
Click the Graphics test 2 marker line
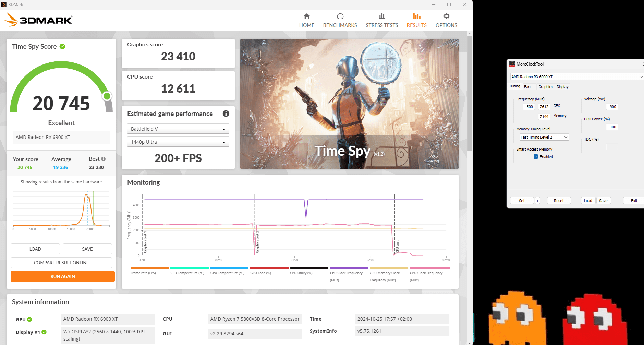255,225
